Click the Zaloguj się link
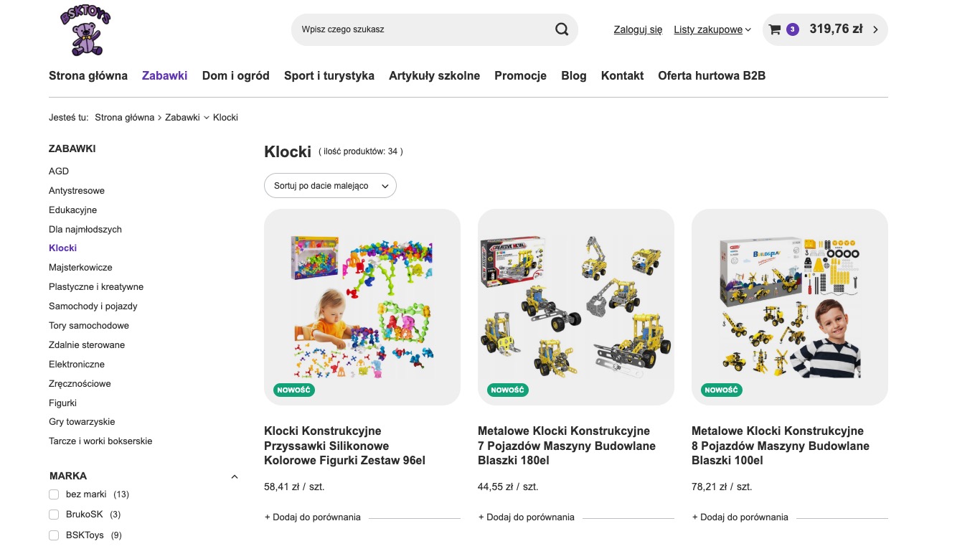Viewport: 980px width, 549px height. 638,29
